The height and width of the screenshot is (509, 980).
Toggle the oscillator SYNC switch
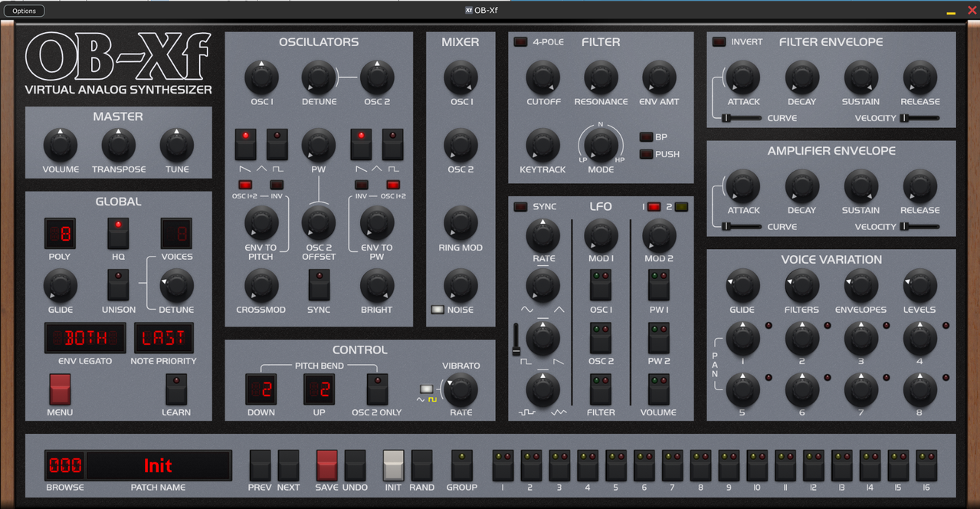tap(319, 286)
